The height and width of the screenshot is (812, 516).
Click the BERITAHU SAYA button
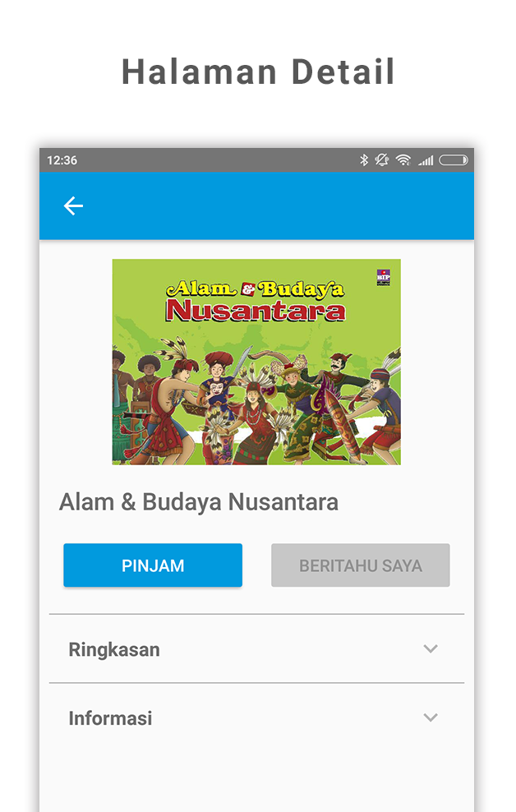[360, 565]
